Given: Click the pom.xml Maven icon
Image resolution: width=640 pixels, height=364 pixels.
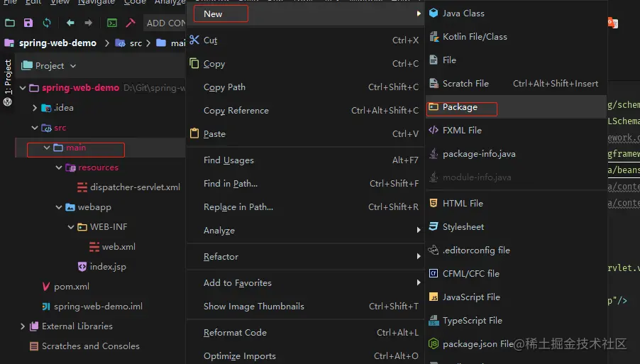Looking at the screenshot, I should click(46, 287).
